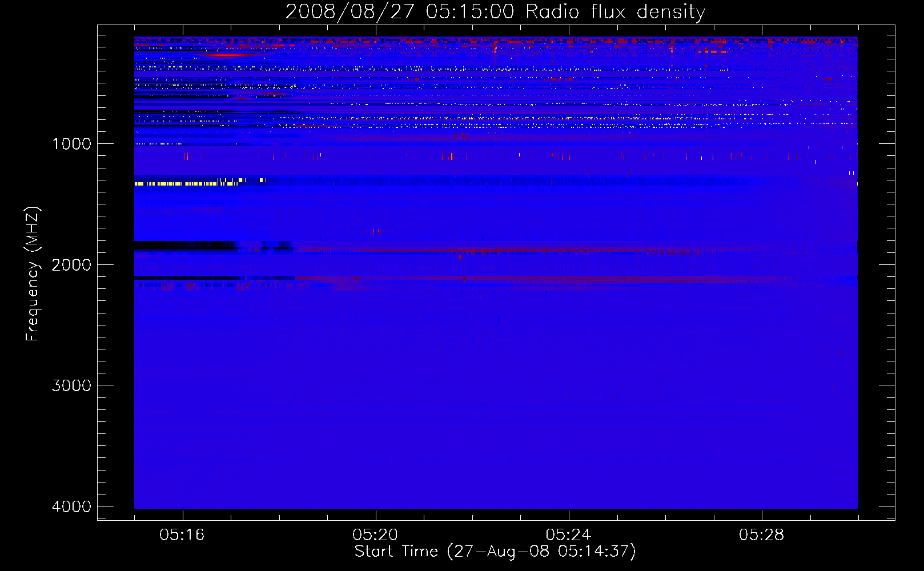The height and width of the screenshot is (571, 924).
Task: Click the 'Frequency (MHZ)' y-axis label
Action: coord(32,274)
